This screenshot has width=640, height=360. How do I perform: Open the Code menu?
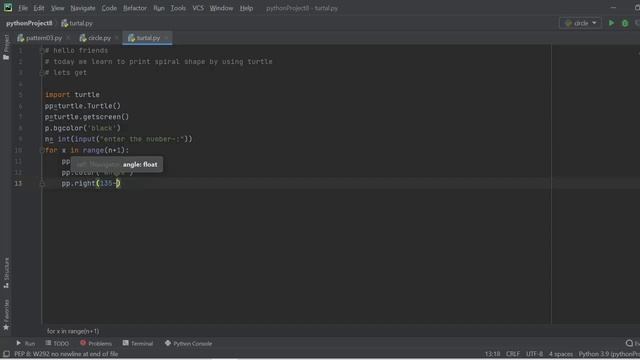click(x=109, y=8)
